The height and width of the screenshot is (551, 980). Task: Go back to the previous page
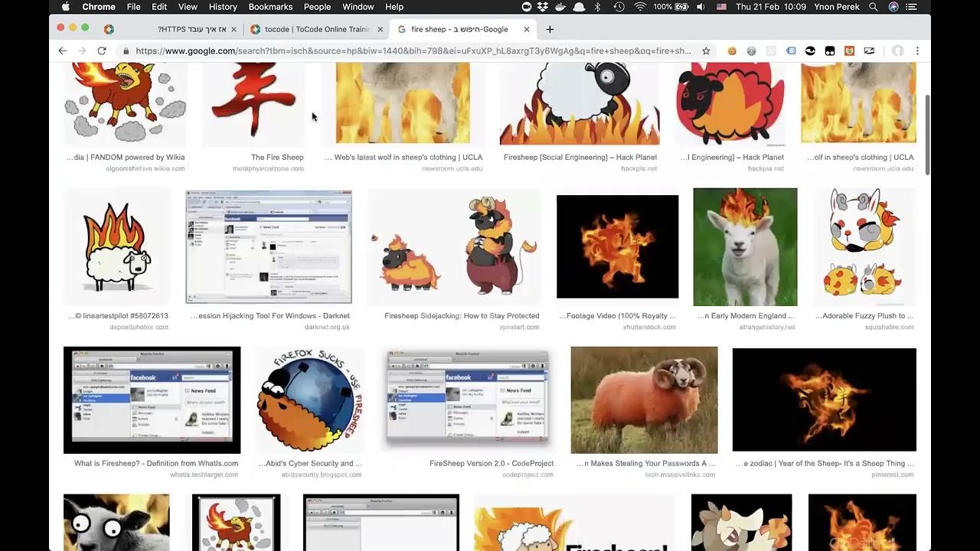[62, 51]
